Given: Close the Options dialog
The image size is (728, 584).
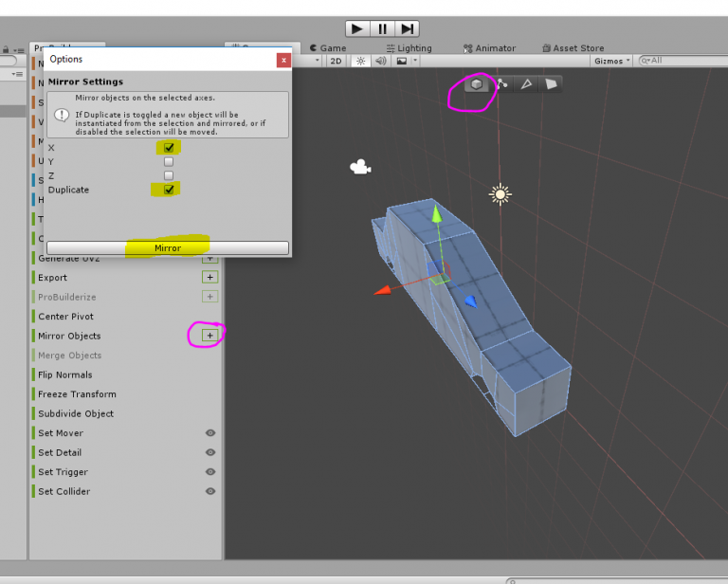Looking at the screenshot, I should click(283, 61).
